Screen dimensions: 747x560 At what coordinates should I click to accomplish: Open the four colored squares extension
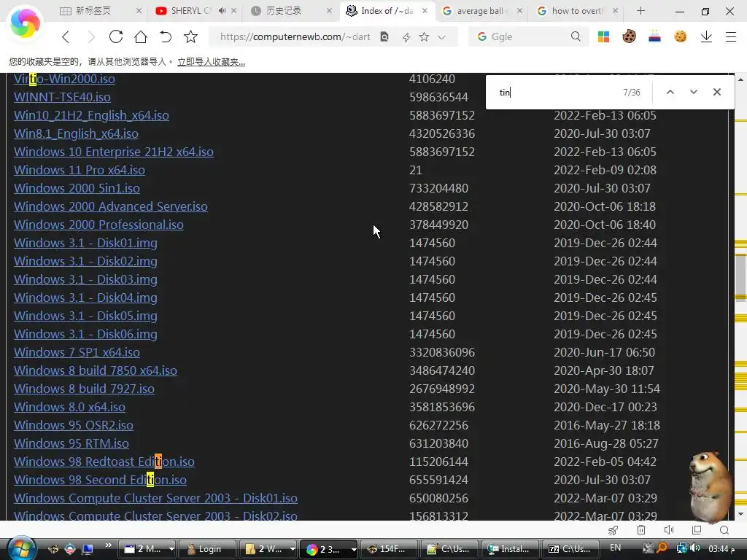click(x=603, y=36)
